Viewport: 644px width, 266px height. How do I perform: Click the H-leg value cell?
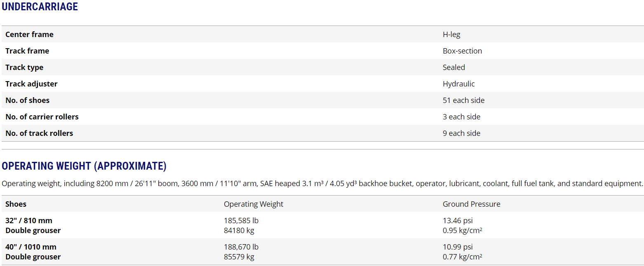click(x=451, y=35)
